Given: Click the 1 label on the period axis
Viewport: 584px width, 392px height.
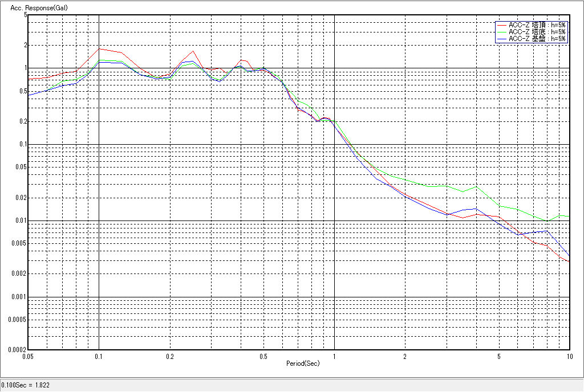Looking at the screenshot, I should click(334, 356).
